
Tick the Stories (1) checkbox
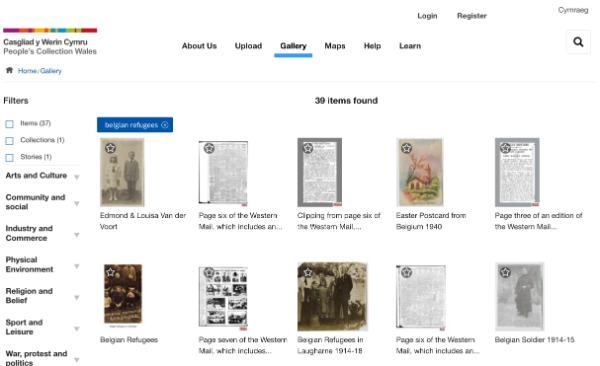click(10, 157)
